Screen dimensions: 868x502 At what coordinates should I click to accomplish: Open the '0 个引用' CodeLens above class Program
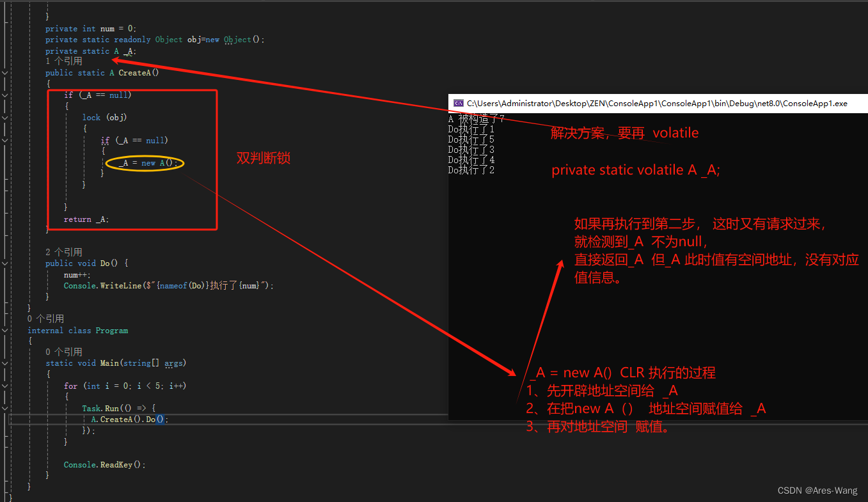tap(45, 318)
